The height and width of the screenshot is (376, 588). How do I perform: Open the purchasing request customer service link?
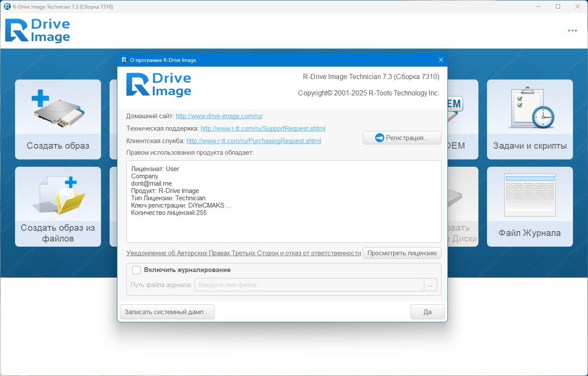(254, 141)
